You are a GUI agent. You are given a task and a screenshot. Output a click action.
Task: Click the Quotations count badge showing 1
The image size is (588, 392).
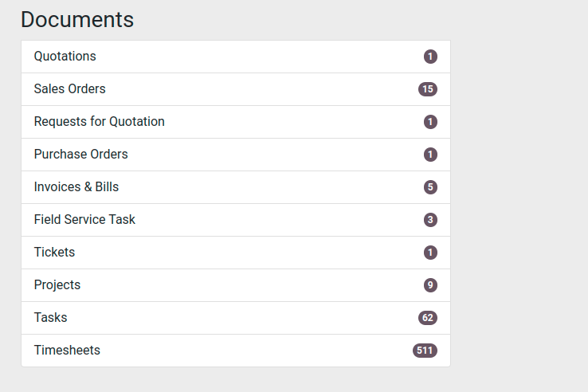pos(430,57)
